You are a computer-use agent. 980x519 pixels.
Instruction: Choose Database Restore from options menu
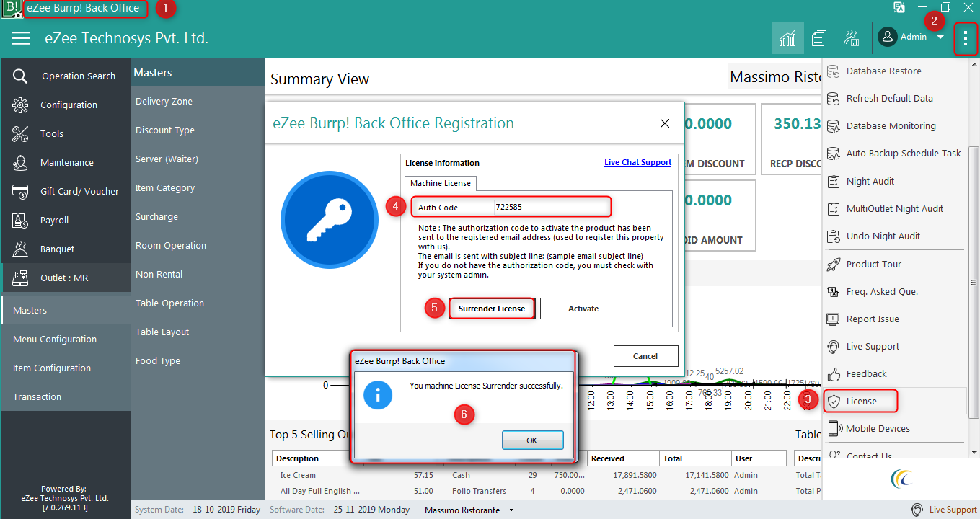pyautogui.click(x=894, y=71)
